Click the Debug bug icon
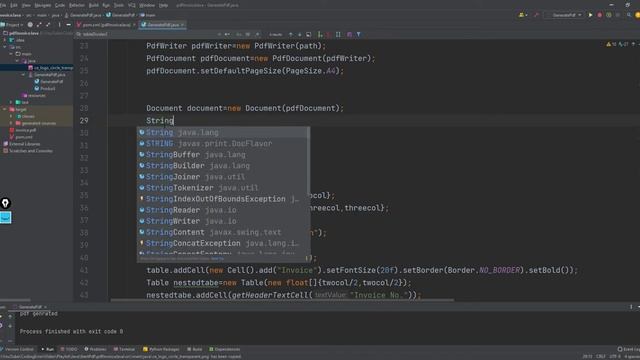Screen dimensions: 640x360 coord(600,15)
